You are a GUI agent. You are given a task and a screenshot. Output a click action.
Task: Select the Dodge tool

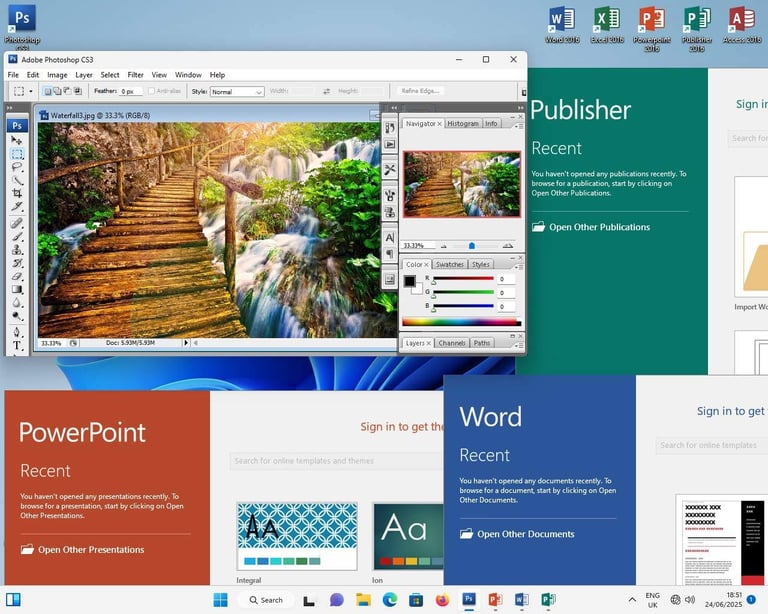coord(17,316)
